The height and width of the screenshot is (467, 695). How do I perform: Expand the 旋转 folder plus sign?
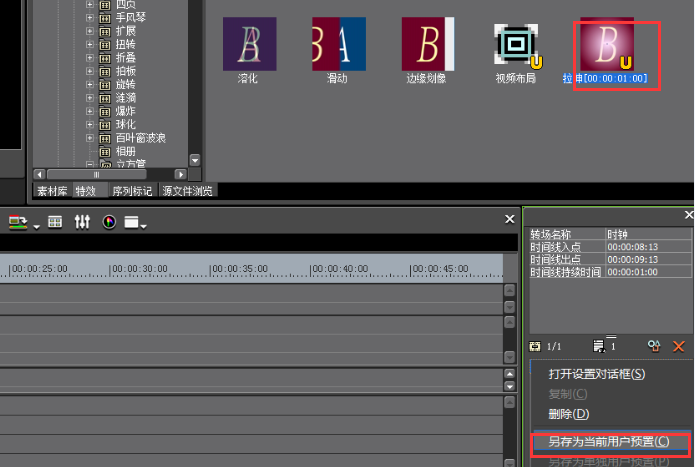pos(90,84)
